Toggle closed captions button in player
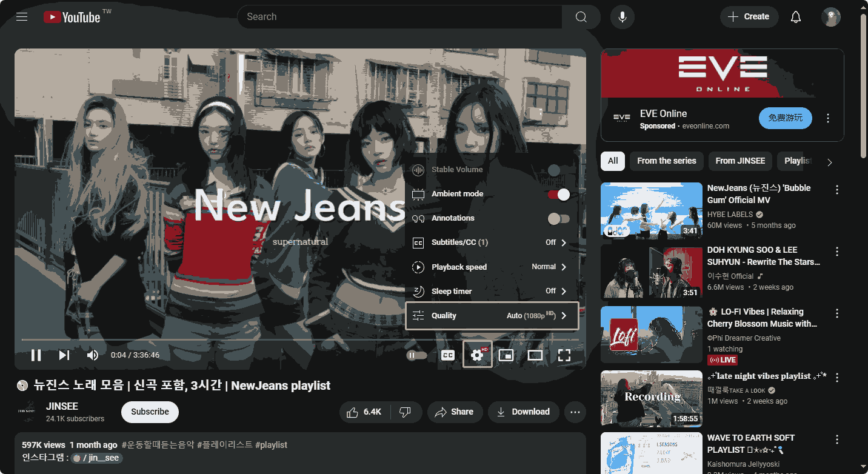 [448, 355]
